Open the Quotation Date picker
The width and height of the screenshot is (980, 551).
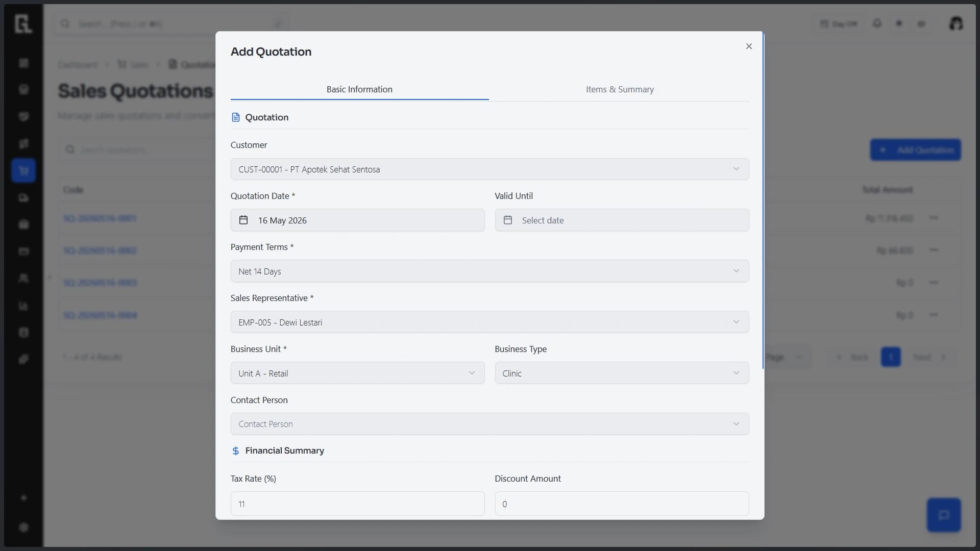pos(357,220)
